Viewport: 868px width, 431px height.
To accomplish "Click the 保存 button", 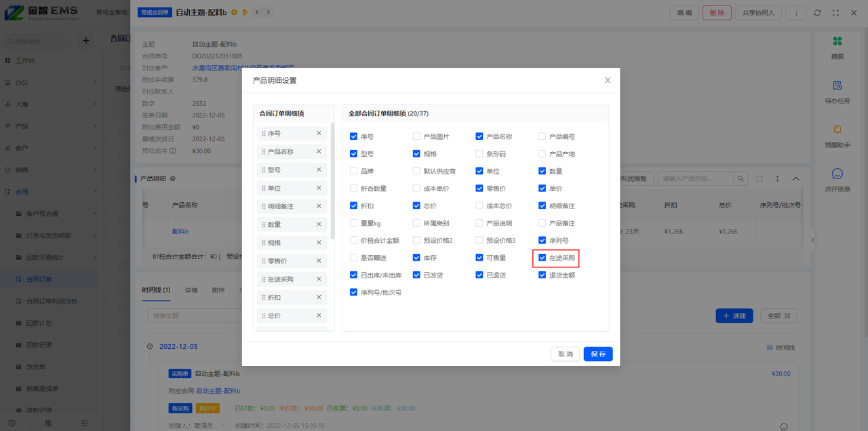I will pos(598,354).
